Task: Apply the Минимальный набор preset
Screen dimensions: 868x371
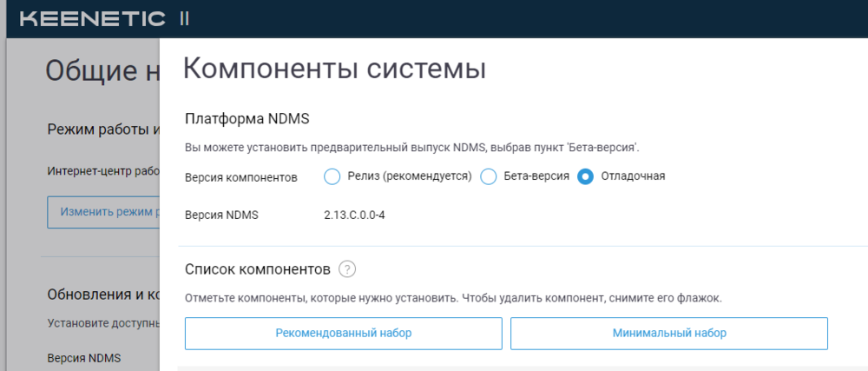Action: (668, 334)
